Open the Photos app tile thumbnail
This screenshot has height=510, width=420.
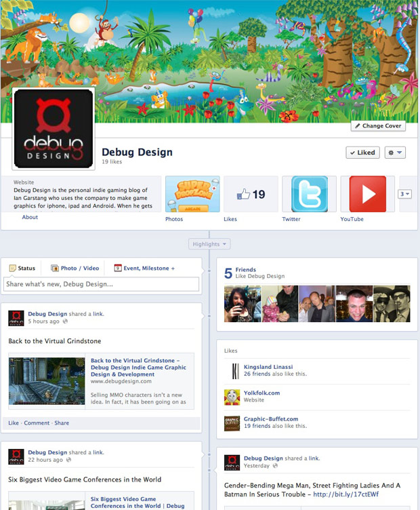192,194
